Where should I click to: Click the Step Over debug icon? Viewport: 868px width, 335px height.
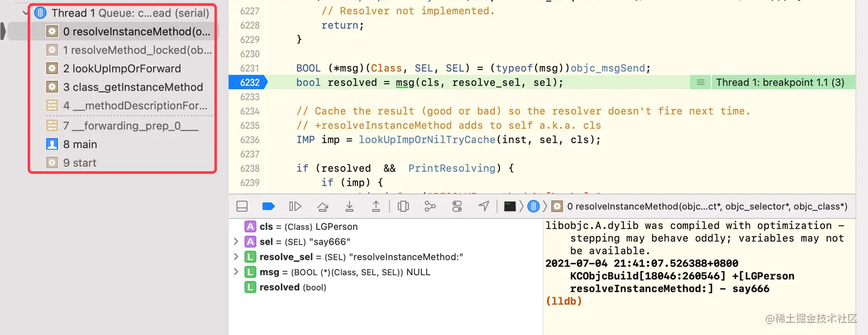[323, 206]
